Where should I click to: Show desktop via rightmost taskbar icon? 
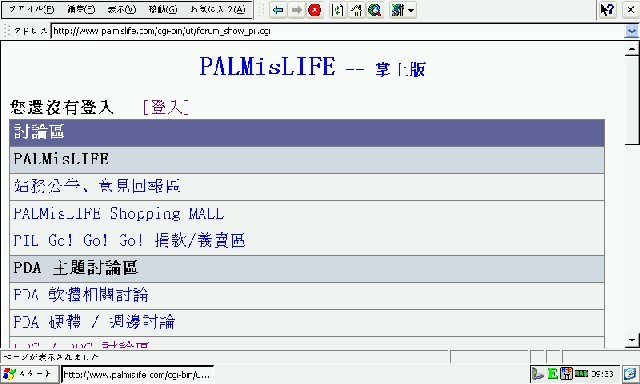click(631, 373)
